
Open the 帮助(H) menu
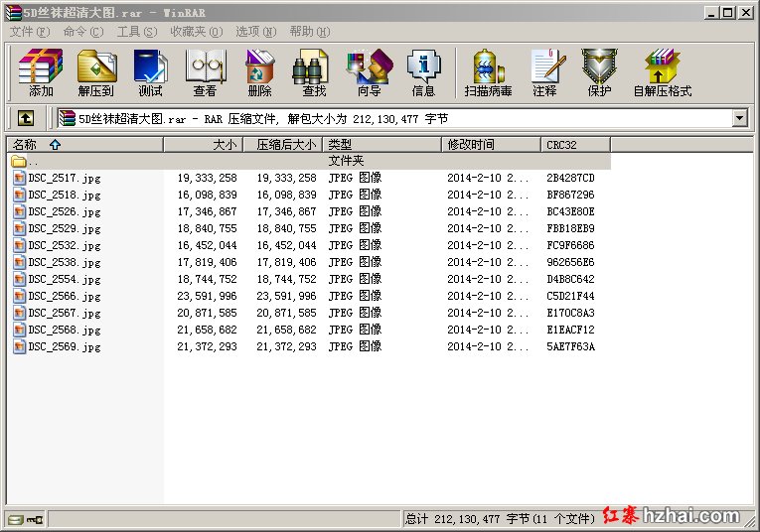(x=310, y=32)
